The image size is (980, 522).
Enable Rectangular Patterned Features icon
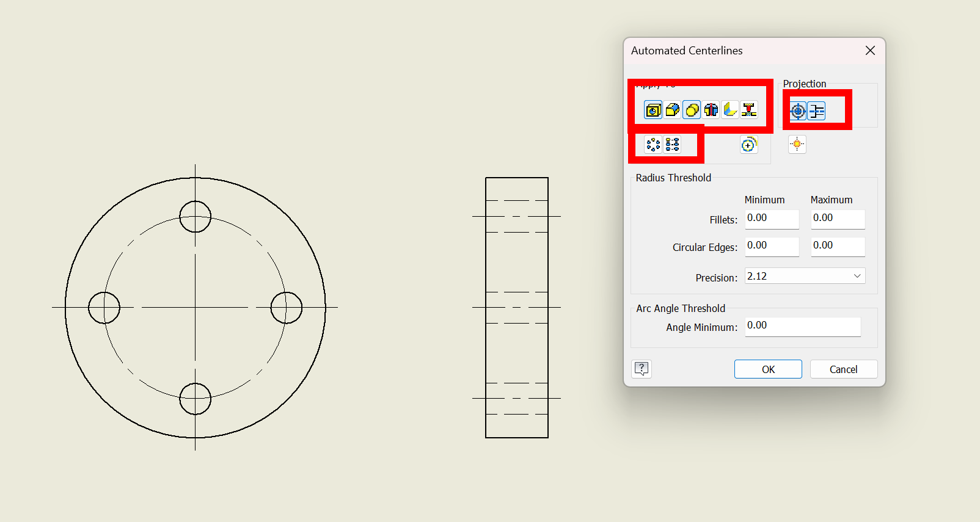[672, 145]
